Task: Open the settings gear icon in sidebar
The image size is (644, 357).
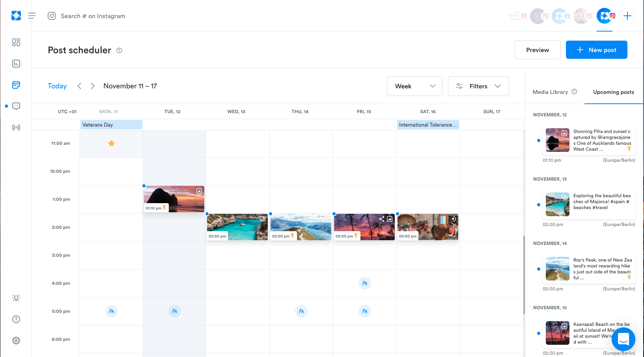Action: [x=16, y=340]
